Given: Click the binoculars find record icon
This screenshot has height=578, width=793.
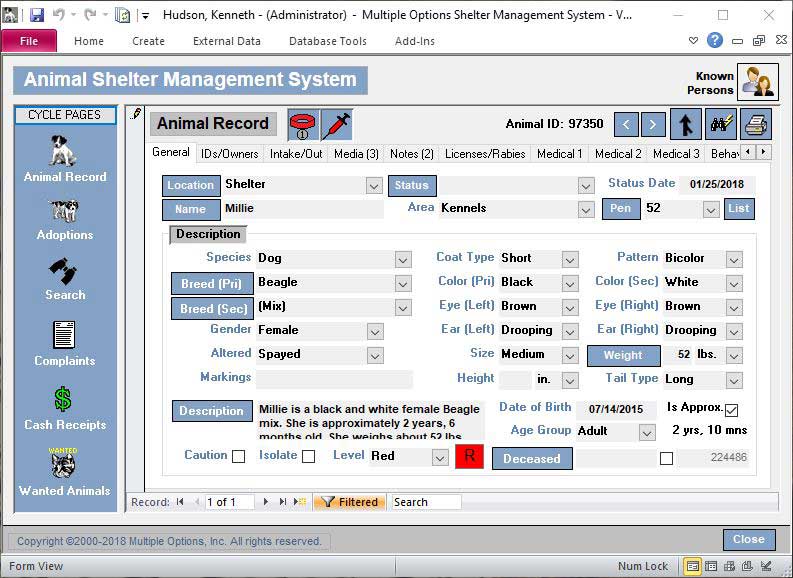Looking at the screenshot, I should click(721, 124).
